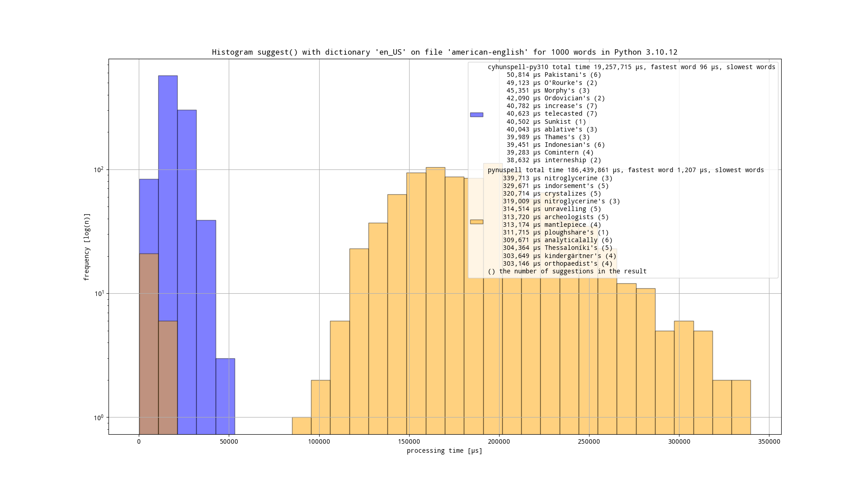Image resolution: width=868 pixels, height=488 pixels.
Task: Click the legend entry '40,043 µs ablative's (3)'
Action: point(552,129)
